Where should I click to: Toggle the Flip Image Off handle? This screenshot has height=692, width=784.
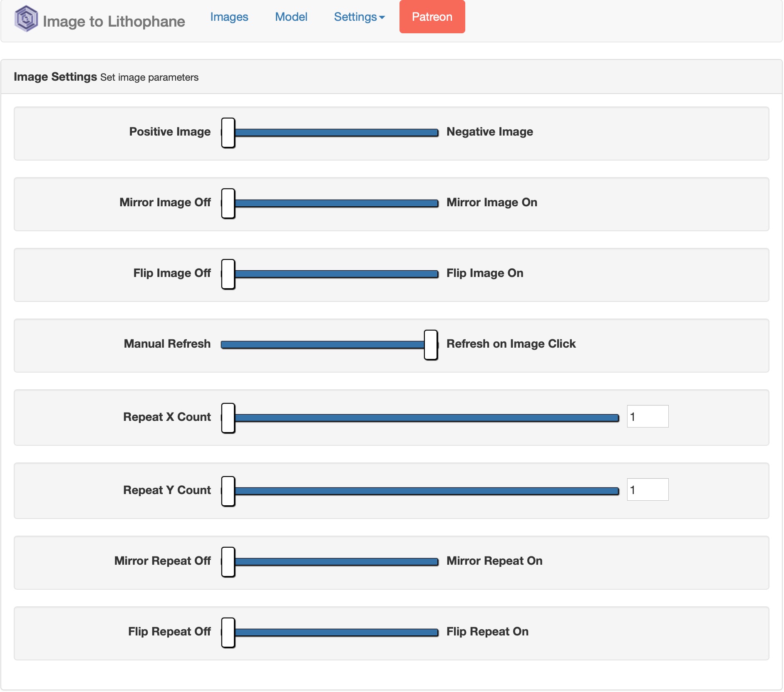coord(228,274)
